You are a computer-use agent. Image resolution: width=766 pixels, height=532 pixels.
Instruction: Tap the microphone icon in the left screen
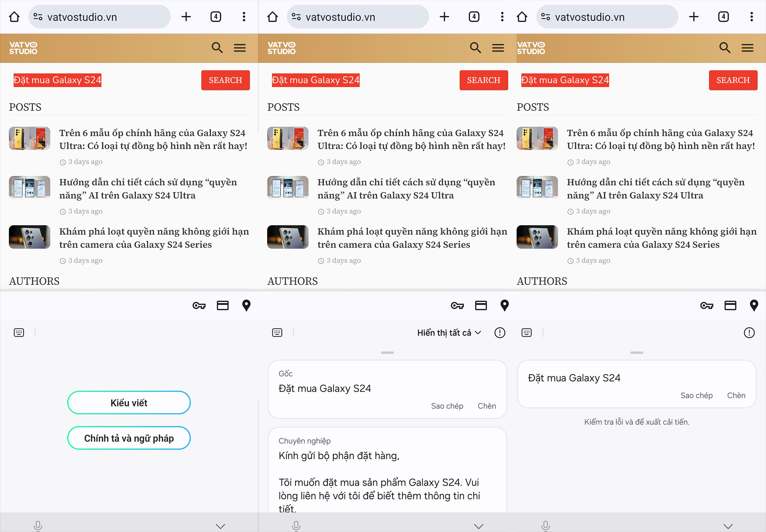click(38, 526)
